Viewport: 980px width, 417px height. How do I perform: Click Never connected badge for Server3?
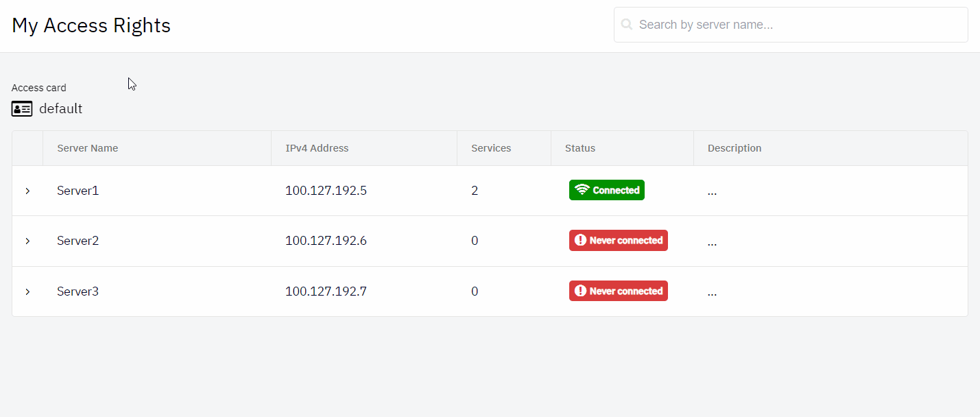click(619, 291)
